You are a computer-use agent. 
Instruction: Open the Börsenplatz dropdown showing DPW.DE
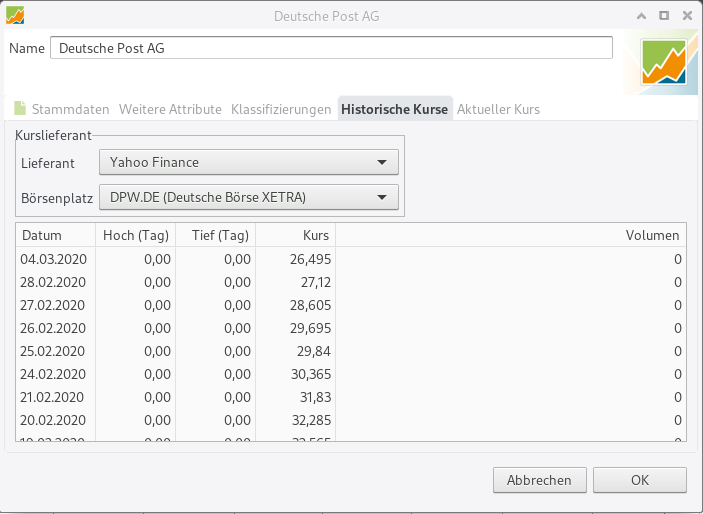pyautogui.click(x=249, y=197)
